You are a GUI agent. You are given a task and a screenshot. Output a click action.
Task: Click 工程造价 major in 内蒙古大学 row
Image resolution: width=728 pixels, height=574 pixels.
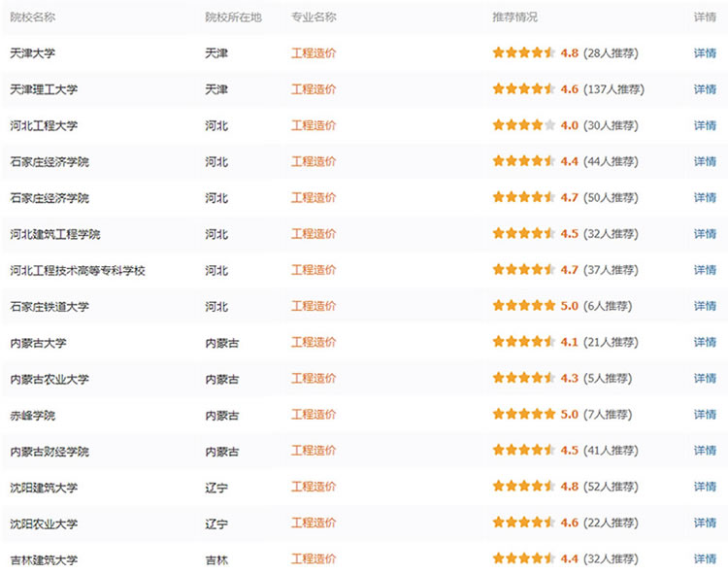coord(314,342)
